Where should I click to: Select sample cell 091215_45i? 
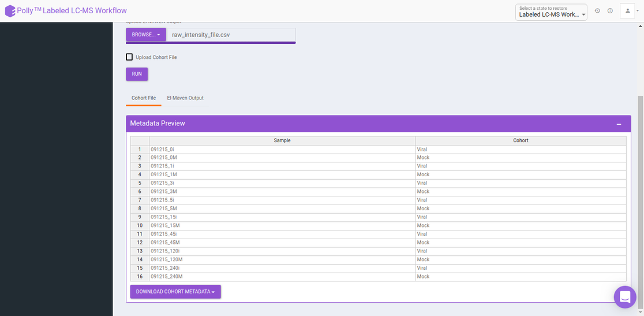282,234
